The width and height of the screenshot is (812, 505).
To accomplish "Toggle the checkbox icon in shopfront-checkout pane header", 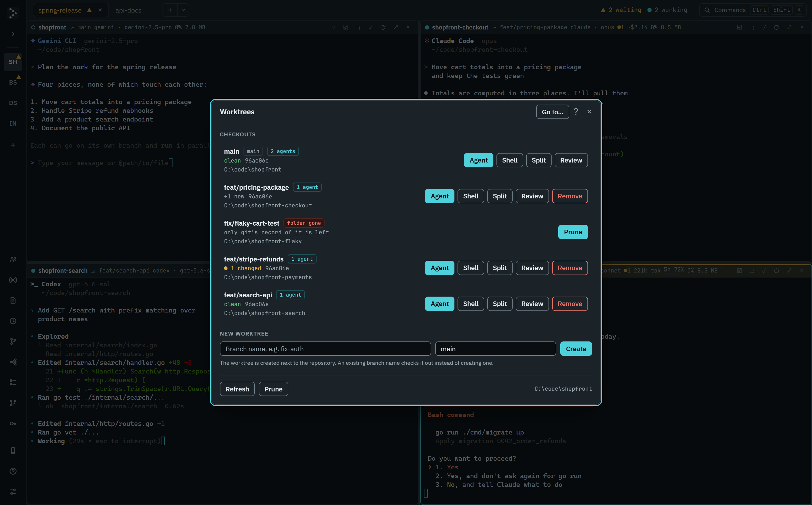I will tap(739, 27).
